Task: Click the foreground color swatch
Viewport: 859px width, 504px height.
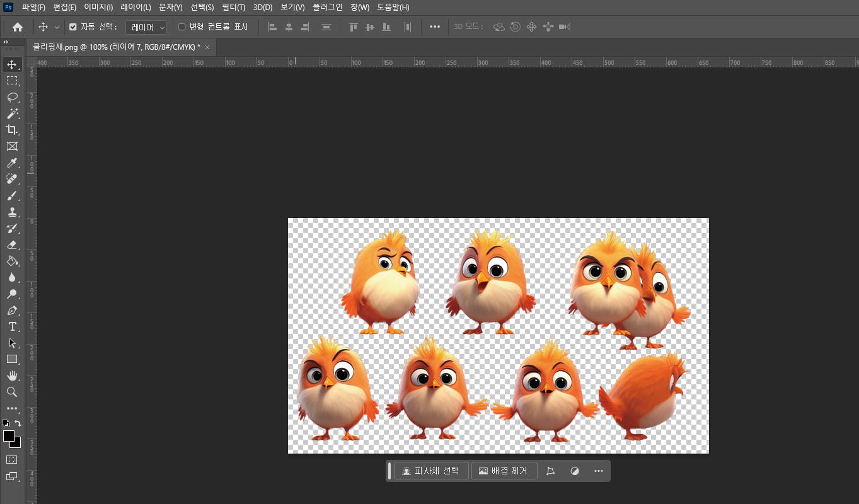Action: pyautogui.click(x=9, y=436)
